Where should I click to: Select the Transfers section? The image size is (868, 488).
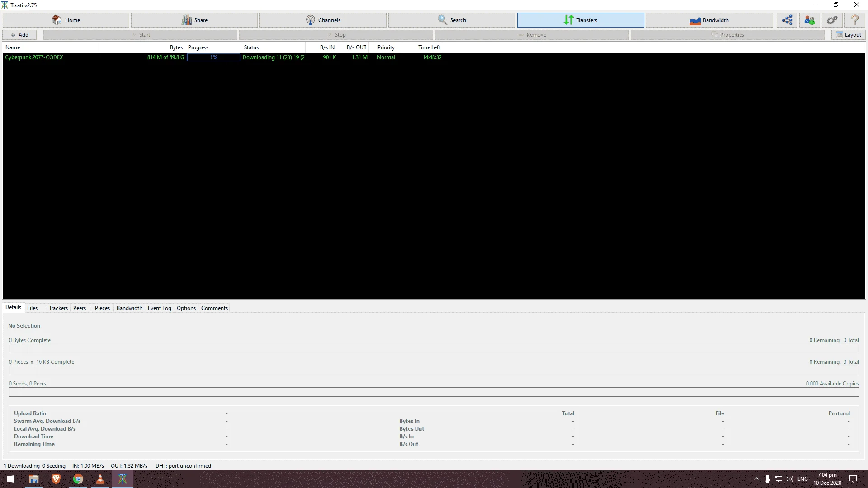coord(580,20)
